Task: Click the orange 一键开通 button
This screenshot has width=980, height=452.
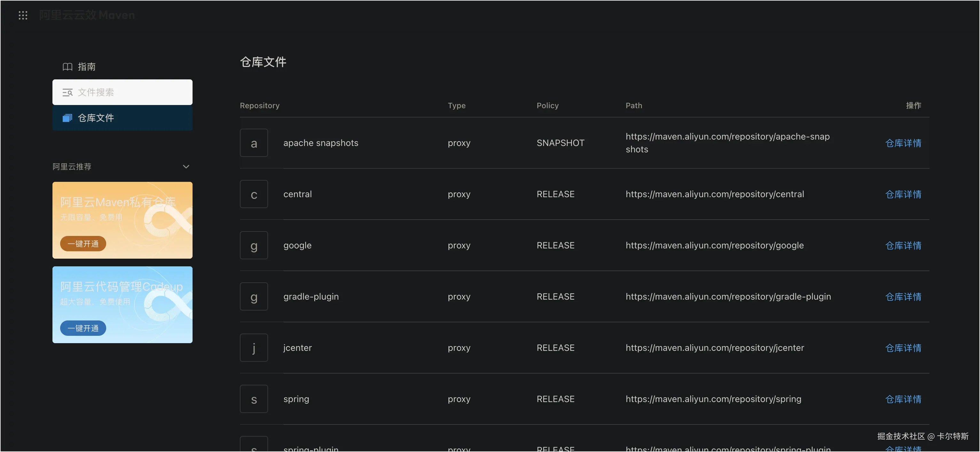Action: click(x=83, y=244)
